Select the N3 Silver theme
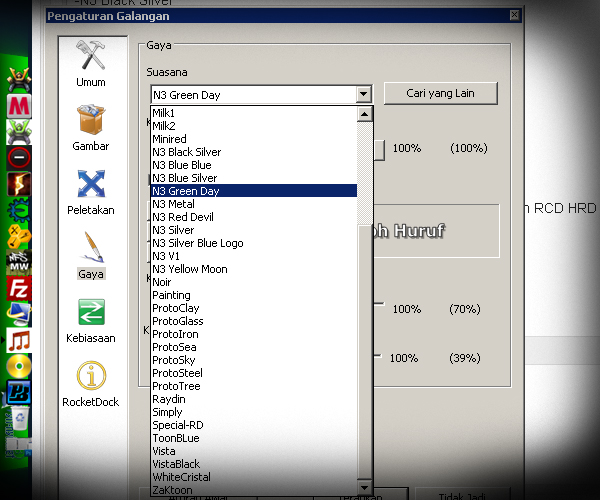The width and height of the screenshot is (600, 500). [254, 230]
